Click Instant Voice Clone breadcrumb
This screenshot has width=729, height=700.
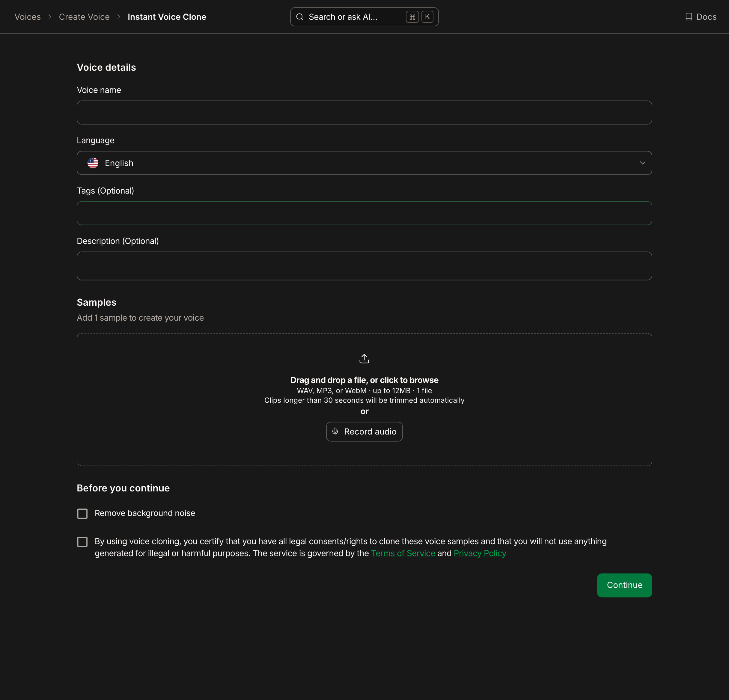pos(167,17)
